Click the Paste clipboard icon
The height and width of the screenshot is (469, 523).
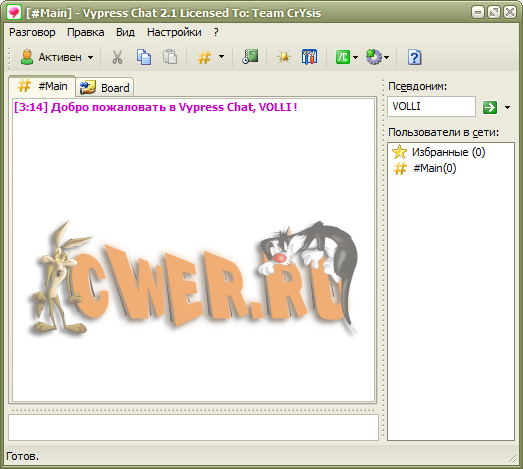(x=170, y=57)
